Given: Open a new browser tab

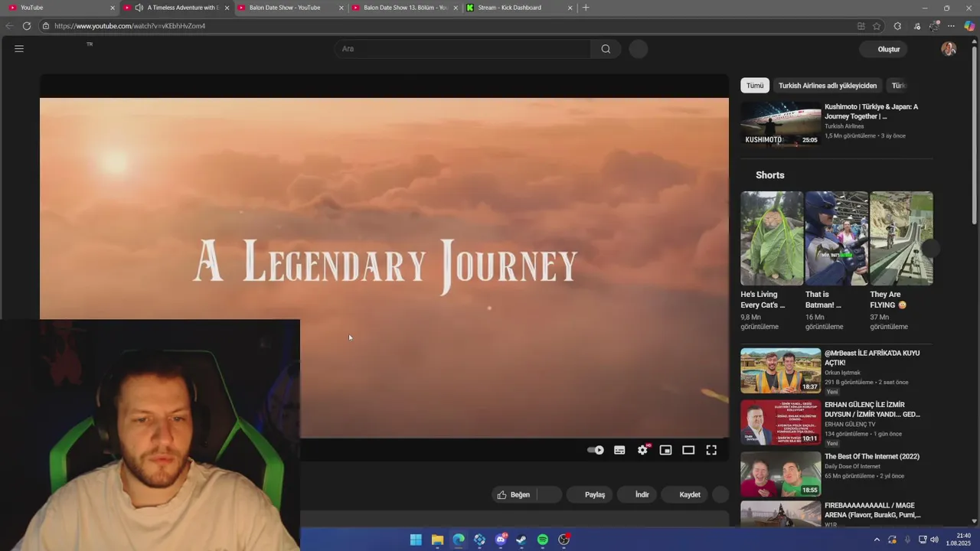Looking at the screenshot, I should pos(586,8).
